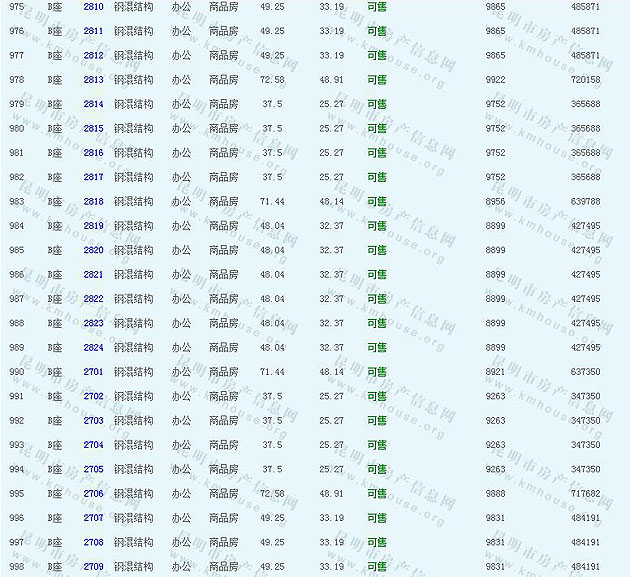The height and width of the screenshot is (577, 630).
Task: Select unit 2706 link
Action: (93, 494)
